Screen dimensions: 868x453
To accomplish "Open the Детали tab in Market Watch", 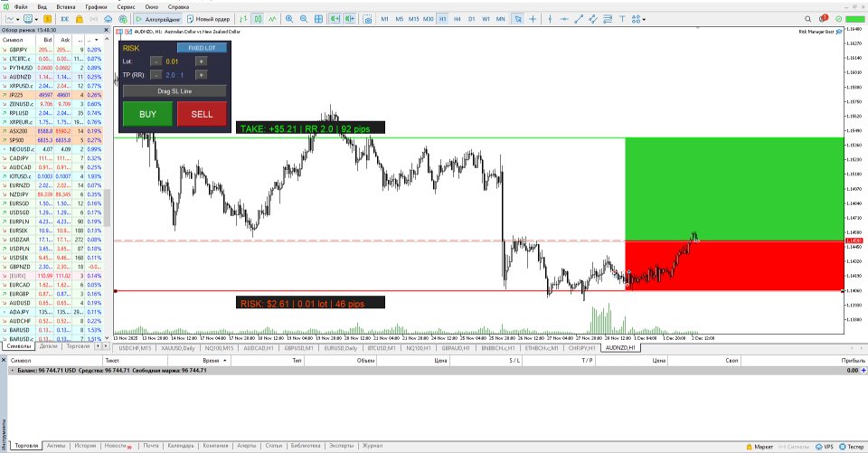I will [x=48, y=346].
